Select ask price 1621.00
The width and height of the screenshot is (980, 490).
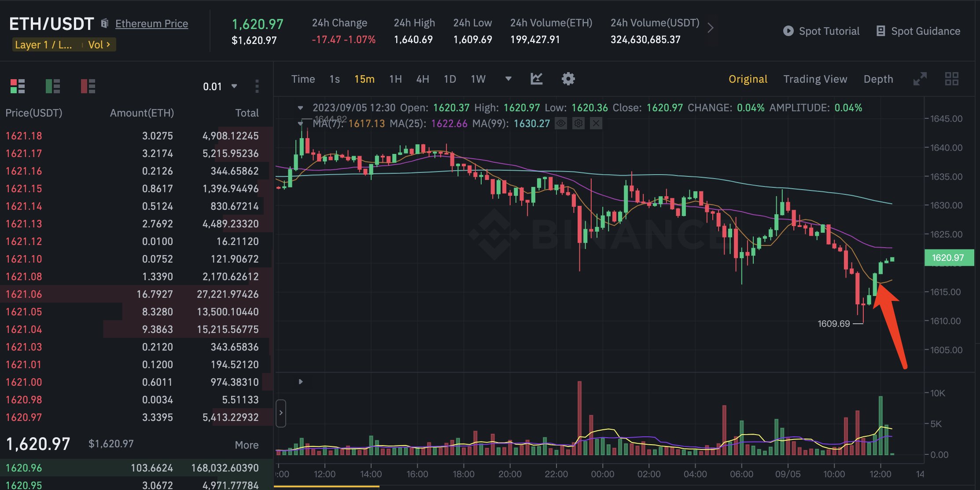(x=24, y=382)
